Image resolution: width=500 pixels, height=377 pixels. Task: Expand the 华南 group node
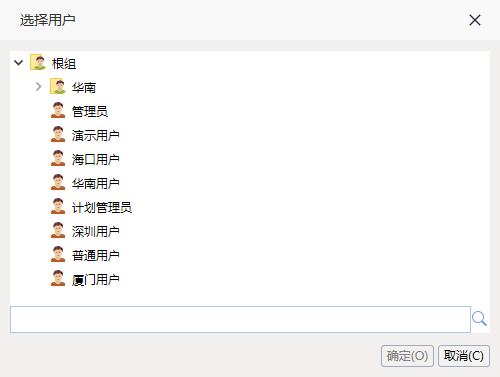point(39,87)
